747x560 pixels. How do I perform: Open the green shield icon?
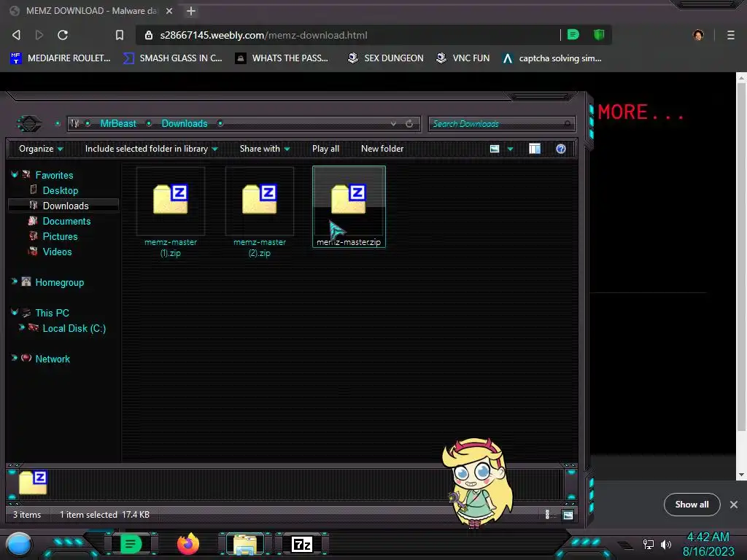599,34
